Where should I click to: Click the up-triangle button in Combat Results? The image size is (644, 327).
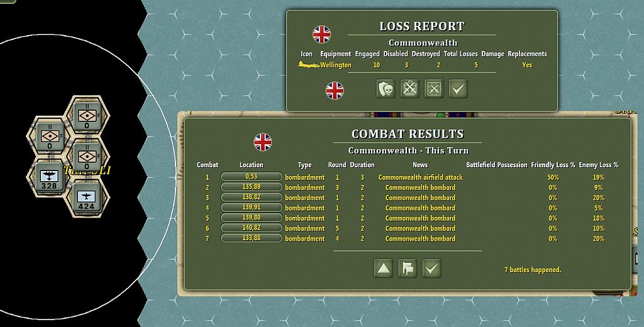[x=383, y=269]
